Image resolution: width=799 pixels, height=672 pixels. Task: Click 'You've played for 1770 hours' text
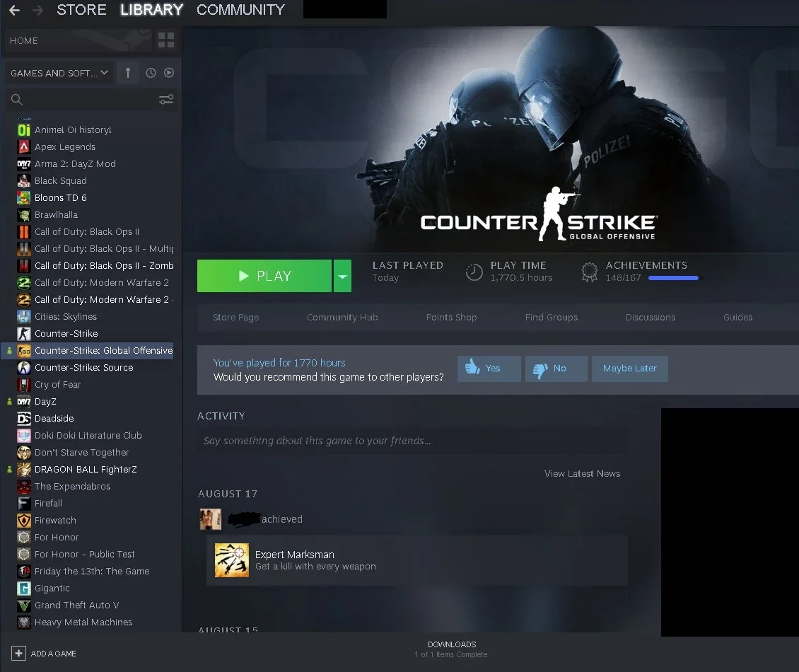[x=279, y=362]
